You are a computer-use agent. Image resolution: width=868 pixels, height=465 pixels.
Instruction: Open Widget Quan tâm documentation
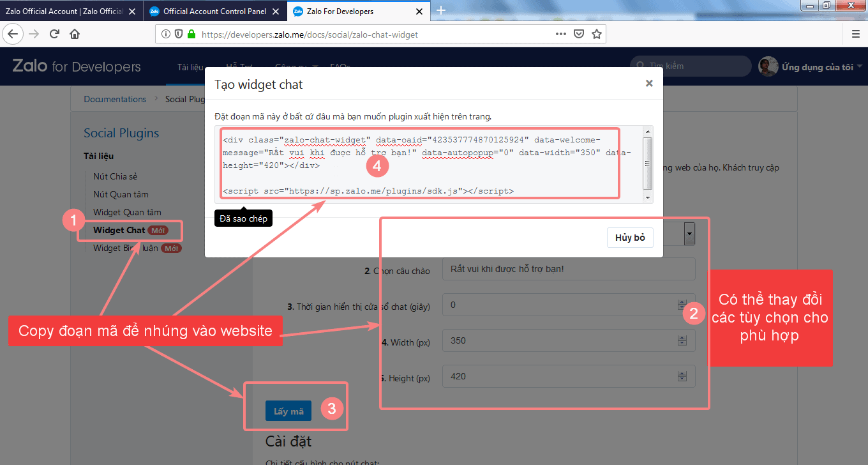[x=127, y=212]
